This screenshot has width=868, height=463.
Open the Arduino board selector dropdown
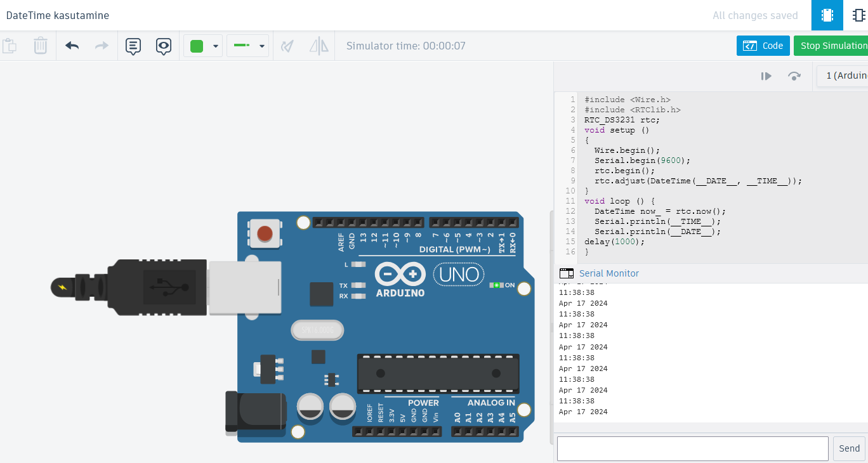[842, 76]
